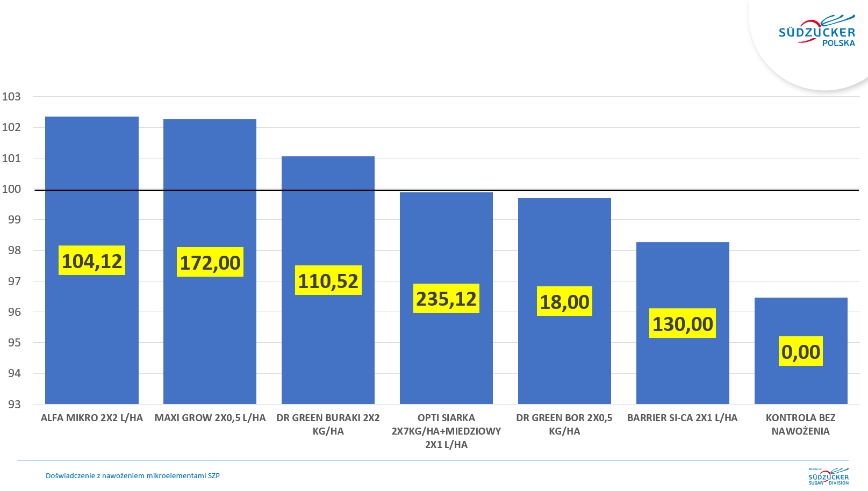Click the 101 y-axis value
This screenshot has width=868, height=491.
pos(11,158)
